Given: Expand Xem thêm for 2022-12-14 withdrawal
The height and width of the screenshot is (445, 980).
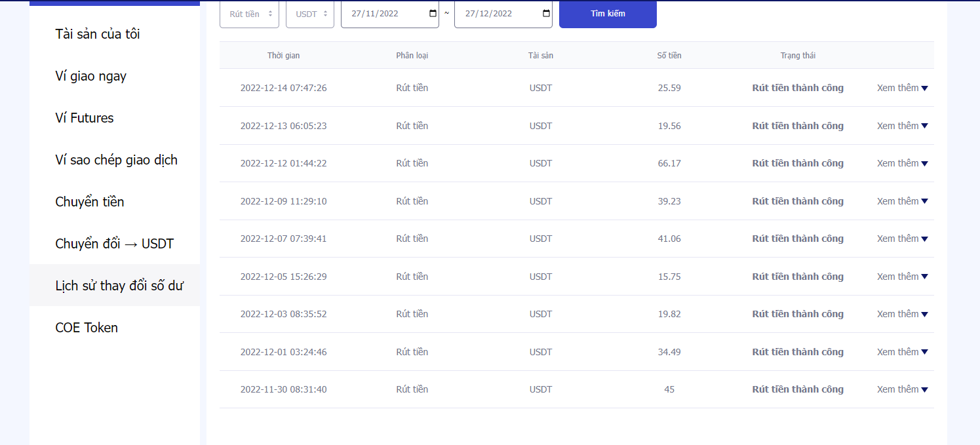Looking at the screenshot, I should 903,88.
